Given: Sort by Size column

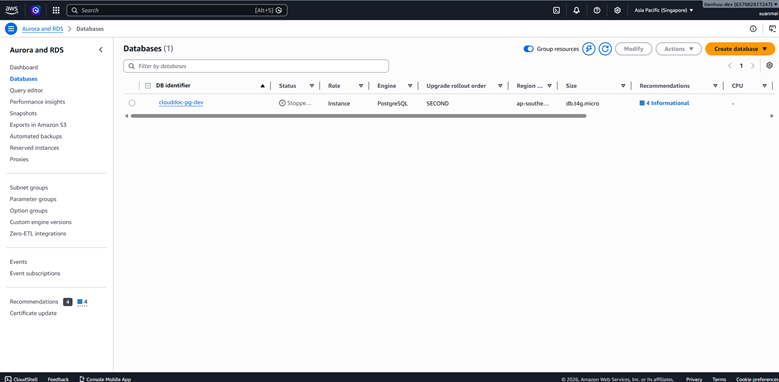Looking at the screenshot, I should click(623, 86).
